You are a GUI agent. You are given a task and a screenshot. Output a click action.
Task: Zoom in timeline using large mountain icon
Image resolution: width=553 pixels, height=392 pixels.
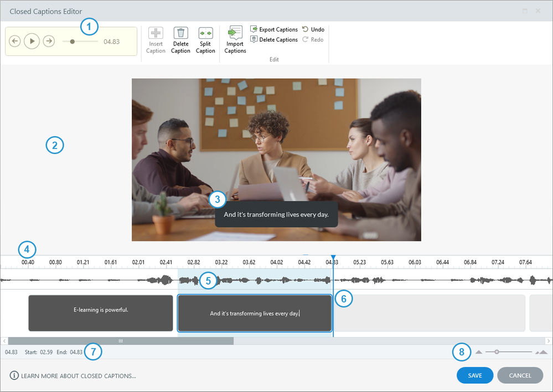541,352
